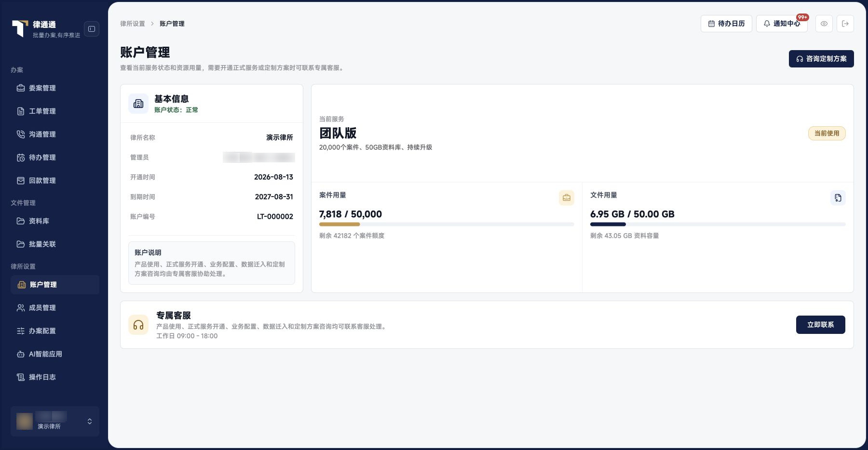The width and height of the screenshot is (868, 450).
Task: View 操作日志 page
Action: (x=55, y=377)
